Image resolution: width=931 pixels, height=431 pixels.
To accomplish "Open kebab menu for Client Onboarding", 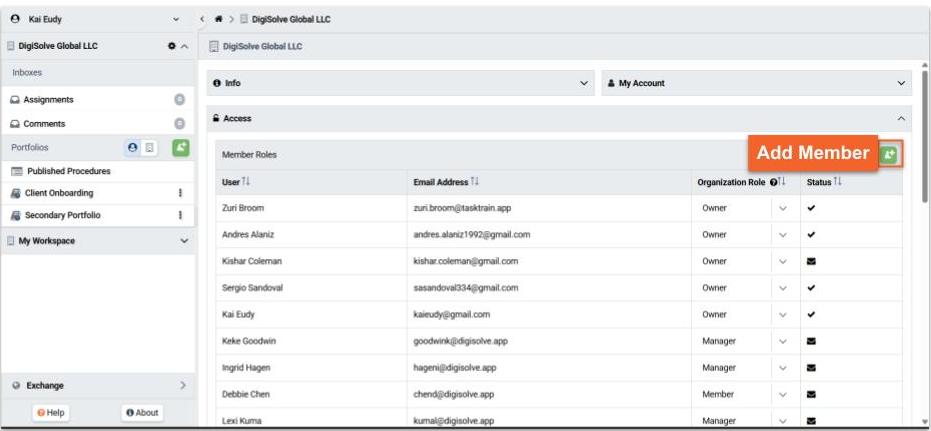I will coord(180,193).
